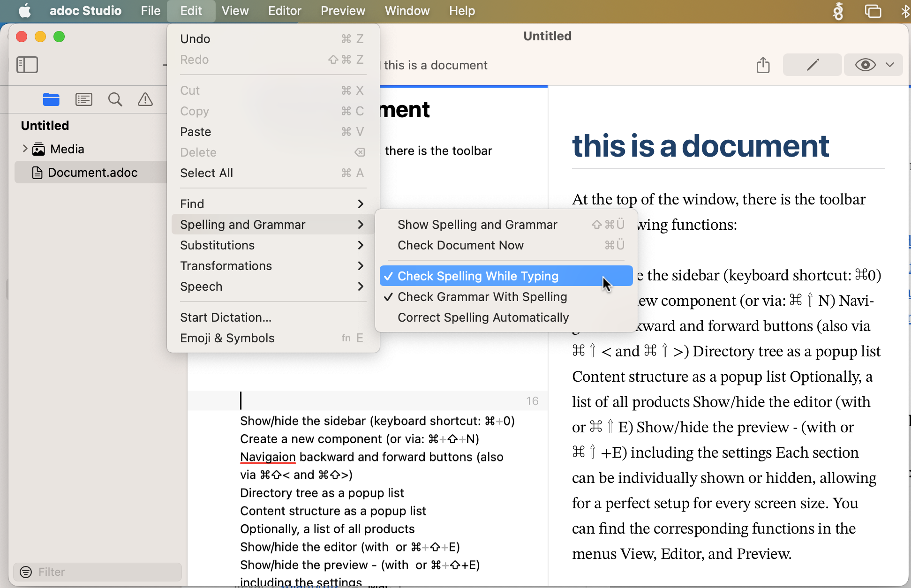Screen dimensions: 911x588
Task: Open the Apple menu
Action: 25,10
